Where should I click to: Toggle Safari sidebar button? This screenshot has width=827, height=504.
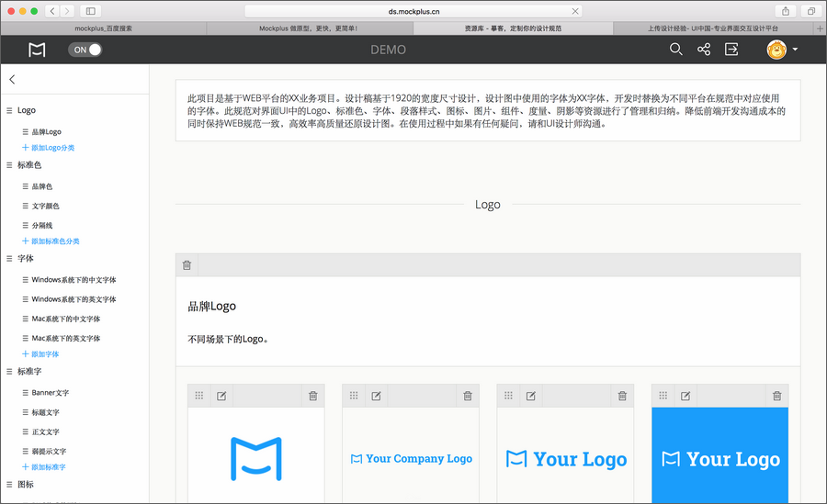tap(91, 11)
